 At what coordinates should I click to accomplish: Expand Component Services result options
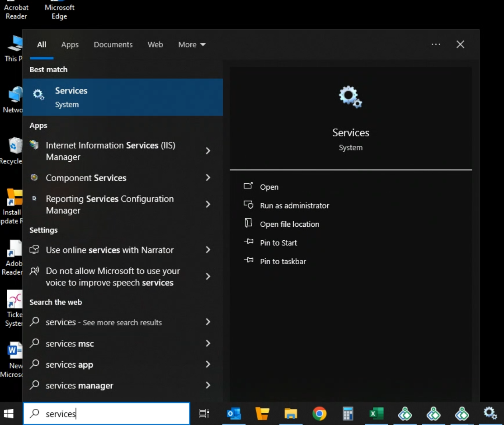tap(208, 177)
